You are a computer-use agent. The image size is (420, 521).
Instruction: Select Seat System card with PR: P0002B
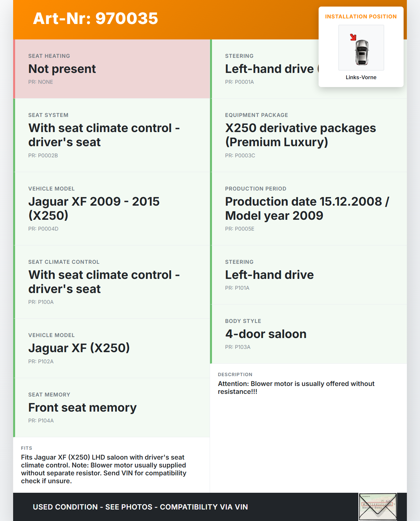pyautogui.click(x=112, y=135)
